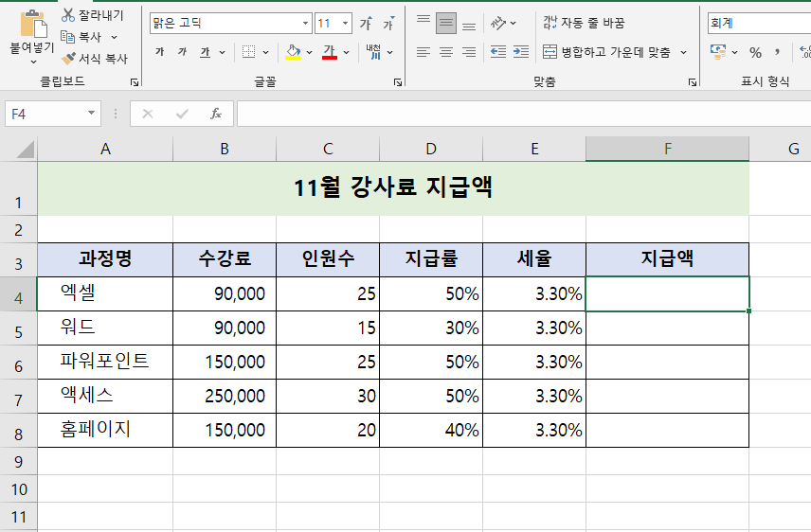Apply percent style (%)
Image resolution: width=811 pixels, height=532 pixels.
pyautogui.click(x=755, y=52)
